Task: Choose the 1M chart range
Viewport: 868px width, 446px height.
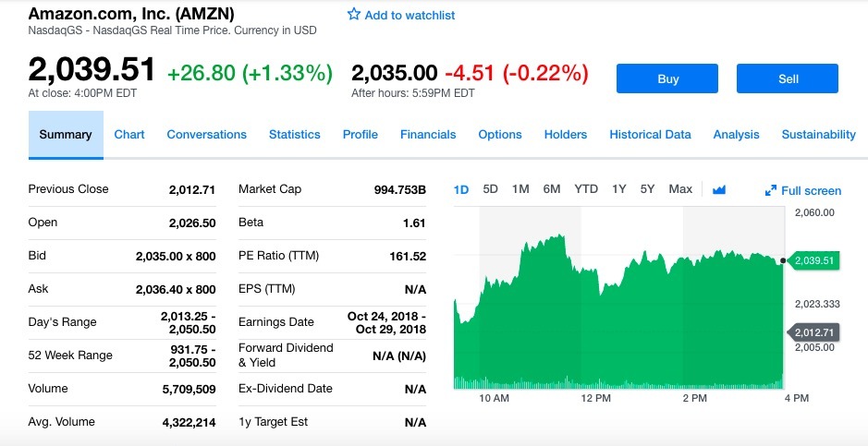Action: [x=520, y=189]
